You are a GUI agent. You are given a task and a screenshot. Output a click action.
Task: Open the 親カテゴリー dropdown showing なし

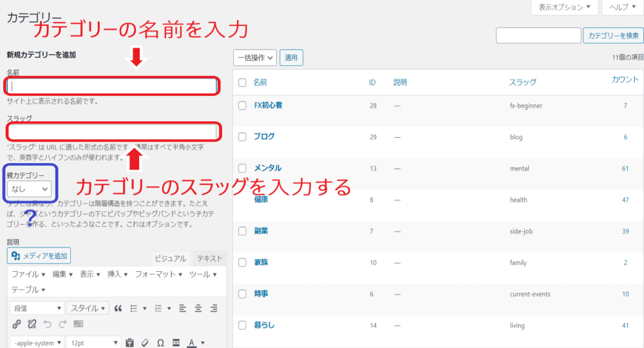click(30, 189)
